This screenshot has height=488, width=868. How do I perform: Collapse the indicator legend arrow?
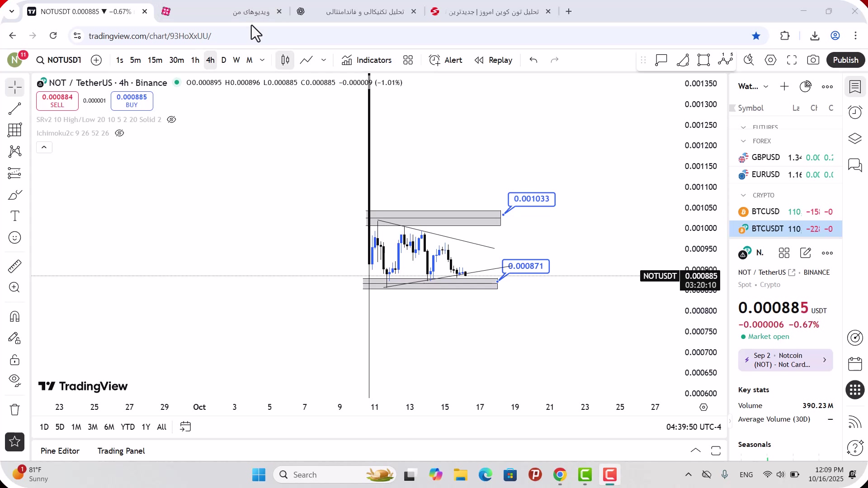[x=44, y=147]
